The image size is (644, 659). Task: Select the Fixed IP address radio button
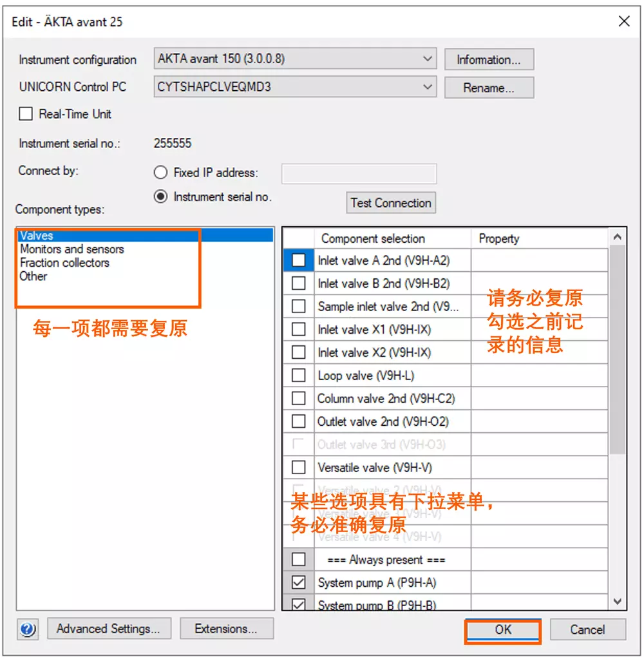tap(161, 173)
